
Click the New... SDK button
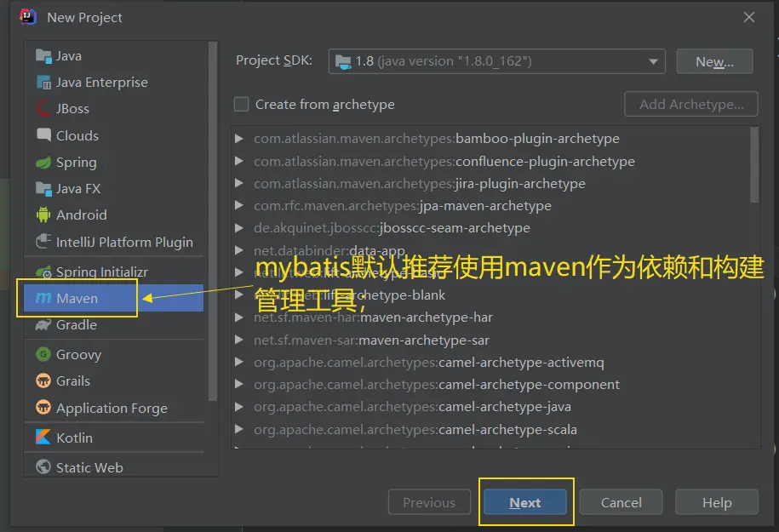click(x=714, y=61)
